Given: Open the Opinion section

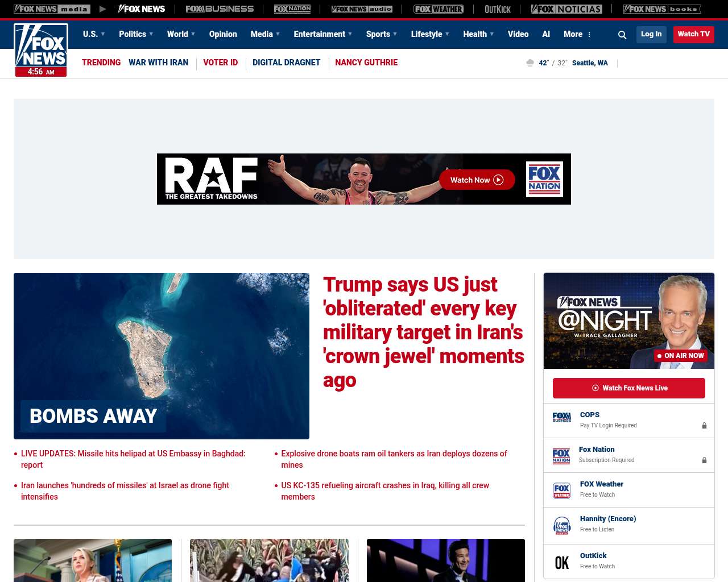Looking at the screenshot, I should pos(223,34).
